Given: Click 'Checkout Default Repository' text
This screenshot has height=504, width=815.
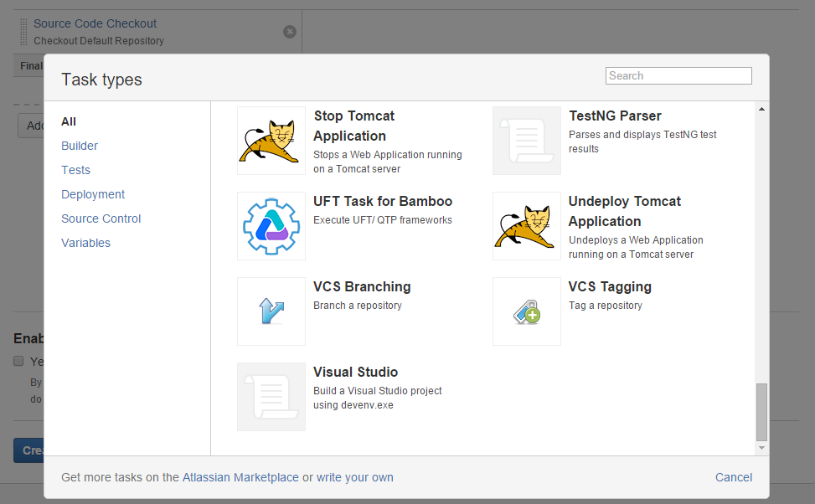Looking at the screenshot, I should coord(99,41).
